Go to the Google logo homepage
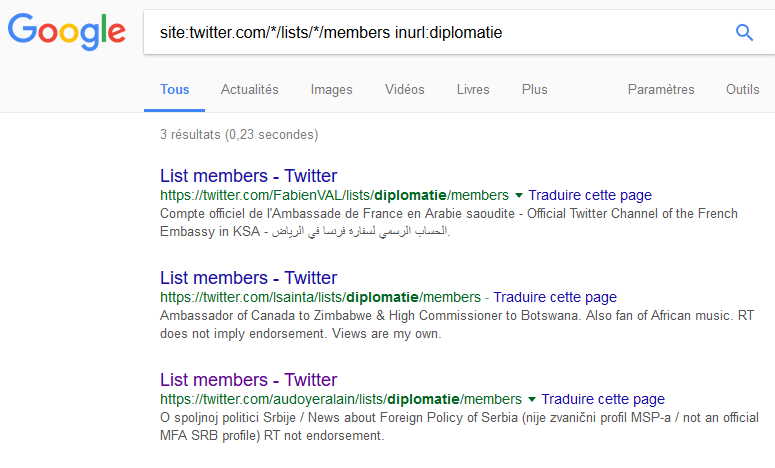The width and height of the screenshot is (775, 468). (66, 32)
